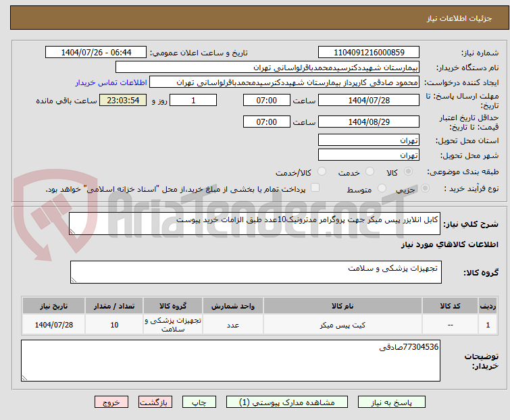Open اطلاعات تماس خریدار link

click(111, 82)
